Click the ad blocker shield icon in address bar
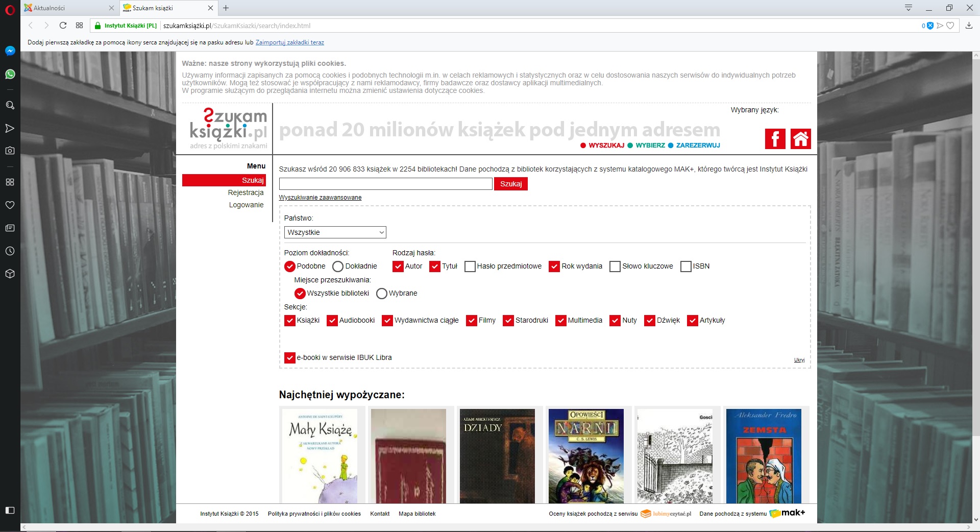Viewport: 980px width, 532px height. pos(930,26)
